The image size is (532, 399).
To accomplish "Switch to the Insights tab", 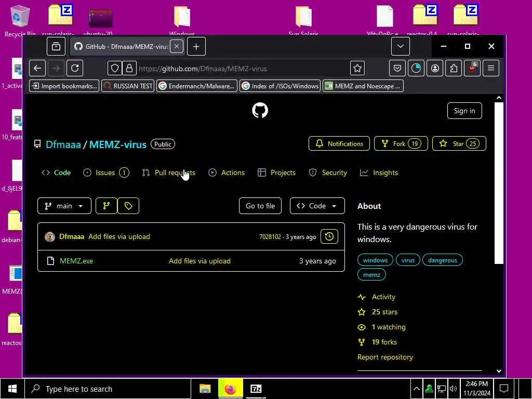I will click(379, 172).
